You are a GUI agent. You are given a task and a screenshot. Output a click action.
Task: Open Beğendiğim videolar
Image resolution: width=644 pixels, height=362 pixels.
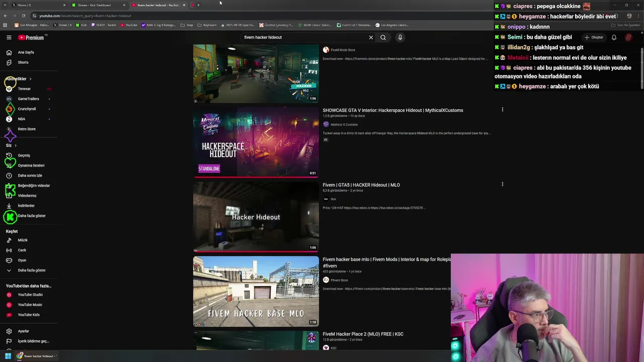[x=29, y=186]
